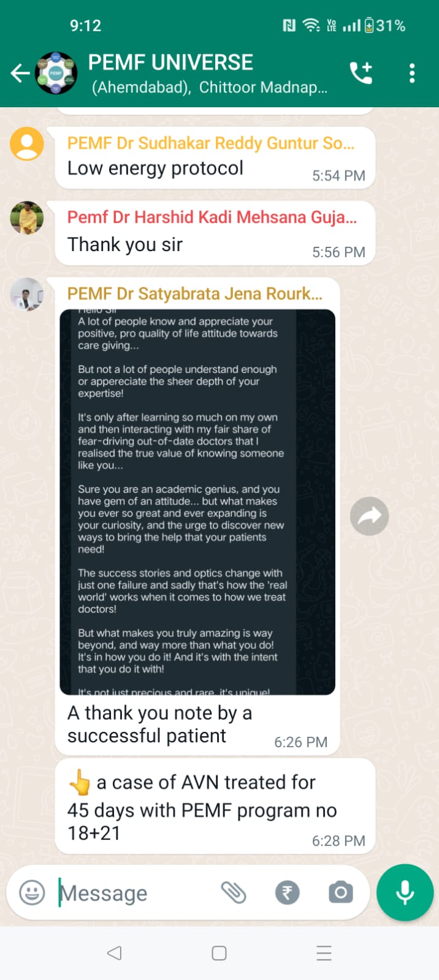The width and height of the screenshot is (439, 980).
Task: Start a group call with phone icon
Action: tap(361, 73)
